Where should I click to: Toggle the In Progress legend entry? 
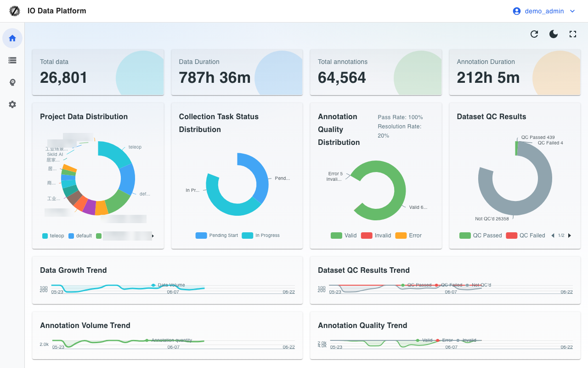point(260,236)
